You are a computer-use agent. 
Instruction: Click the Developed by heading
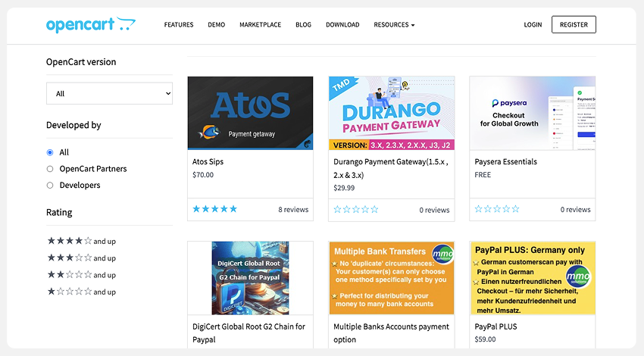(73, 125)
